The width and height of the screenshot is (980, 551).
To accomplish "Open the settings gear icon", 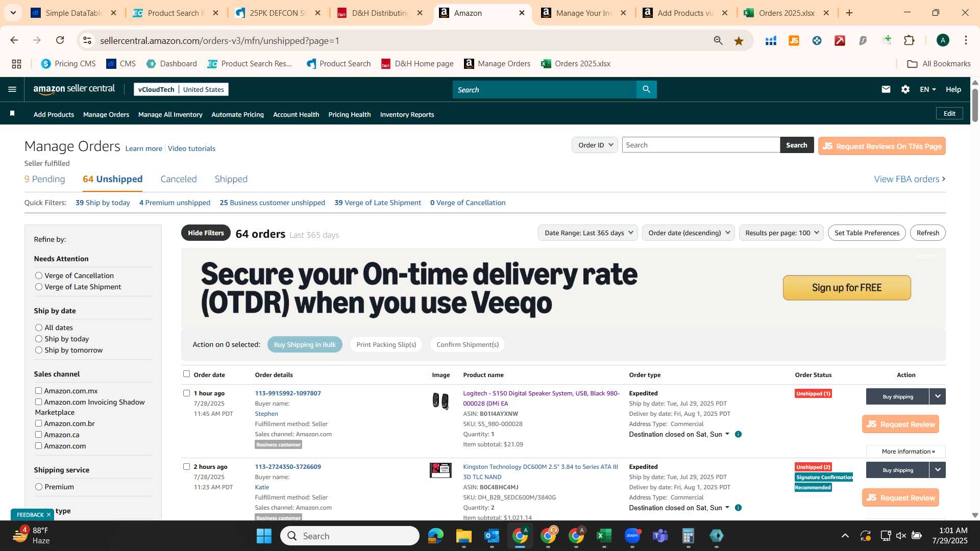I will (x=905, y=89).
